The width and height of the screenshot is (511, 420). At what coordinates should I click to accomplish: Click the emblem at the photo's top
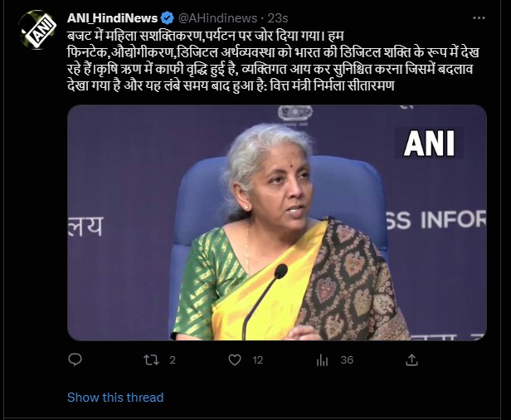point(295,115)
